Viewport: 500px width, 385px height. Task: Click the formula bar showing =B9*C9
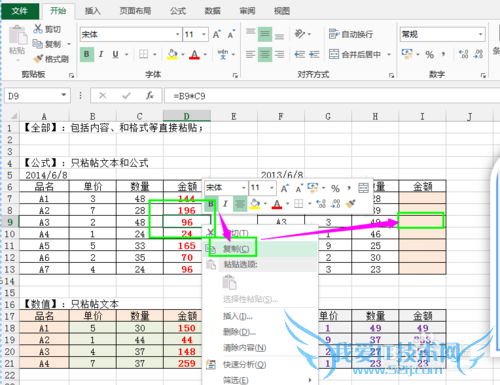coord(332,96)
